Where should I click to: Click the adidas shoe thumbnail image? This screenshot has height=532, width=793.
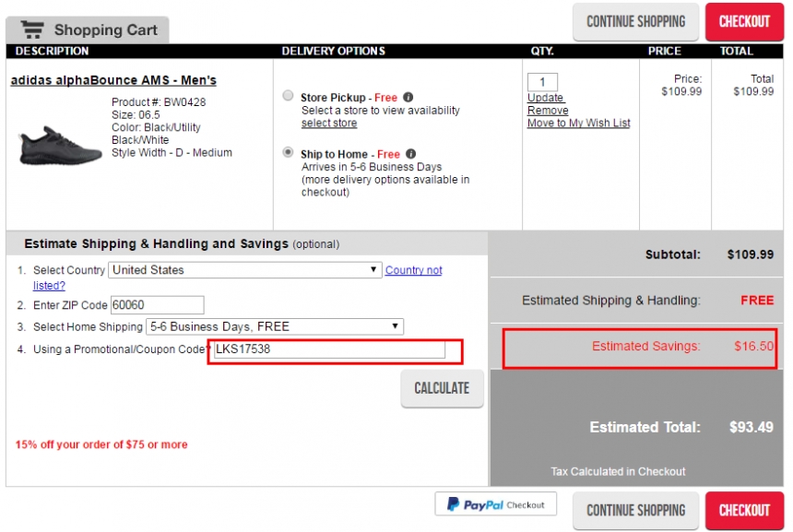point(60,146)
